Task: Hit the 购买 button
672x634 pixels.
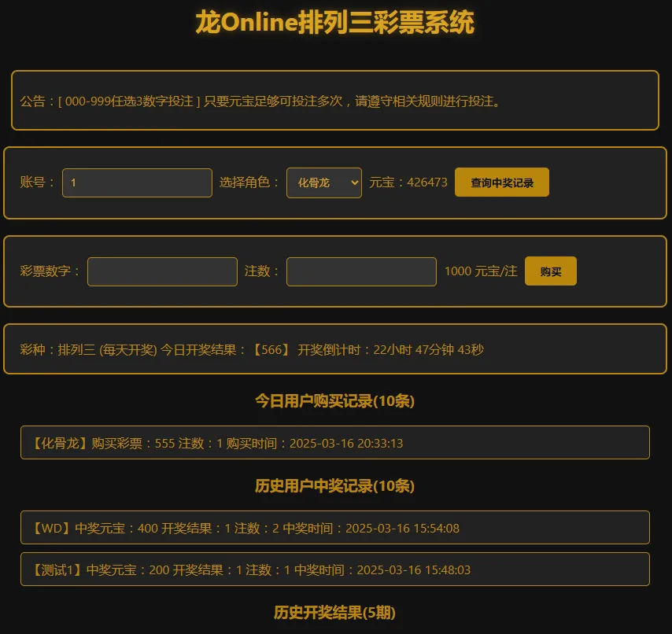Action: (x=550, y=271)
